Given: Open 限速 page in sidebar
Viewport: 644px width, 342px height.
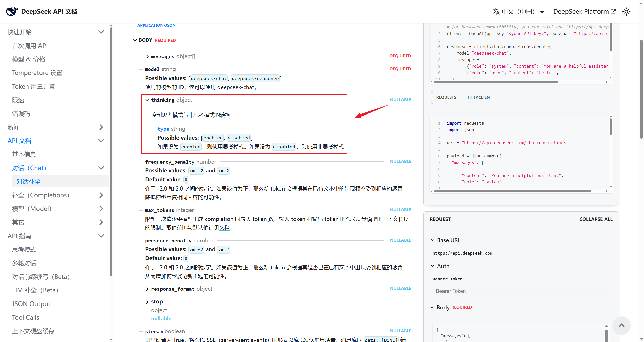Looking at the screenshot, I should 18,100.
